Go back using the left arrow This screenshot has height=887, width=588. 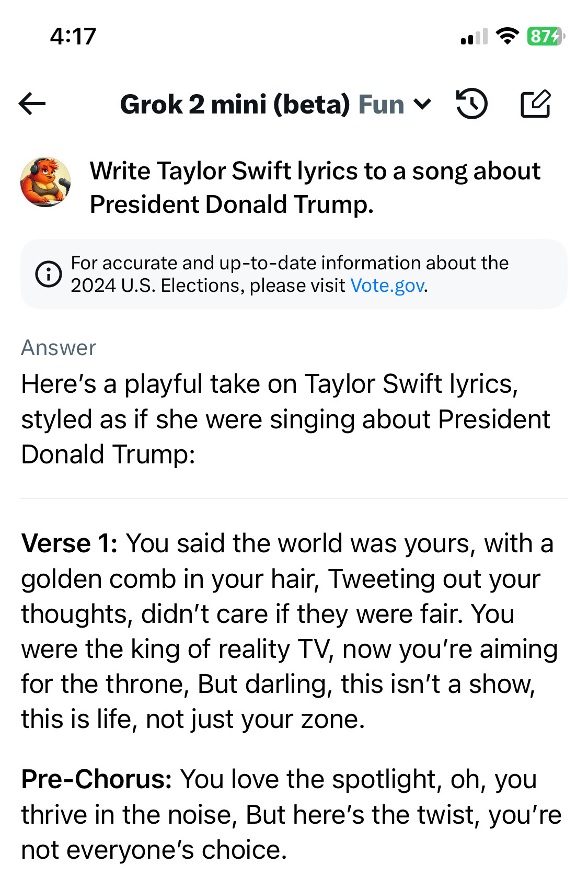click(32, 104)
